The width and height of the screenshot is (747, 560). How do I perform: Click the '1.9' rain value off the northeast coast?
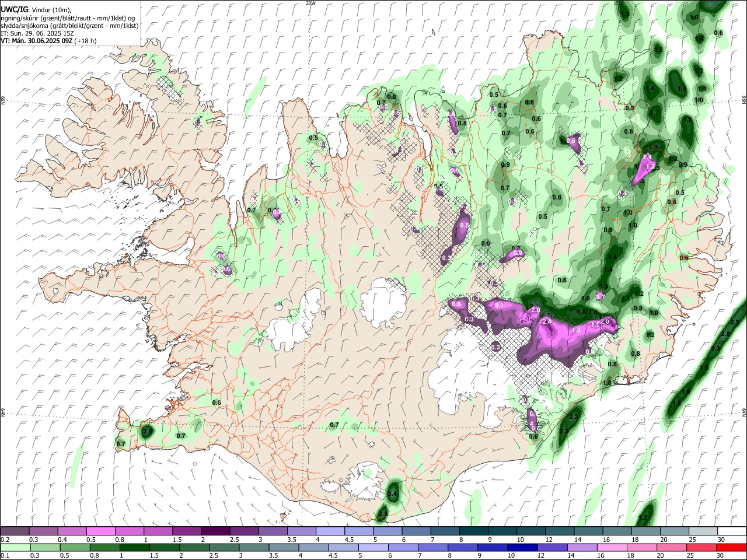[682, 89]
